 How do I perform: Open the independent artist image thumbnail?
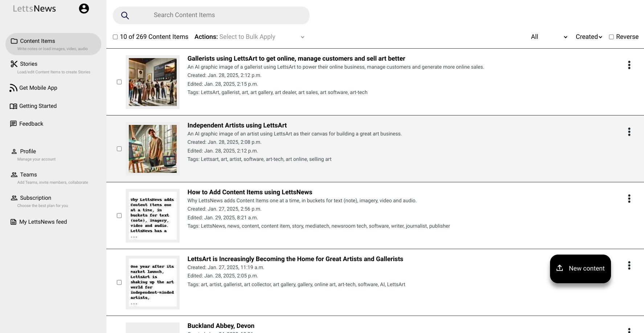click(153, 149)
